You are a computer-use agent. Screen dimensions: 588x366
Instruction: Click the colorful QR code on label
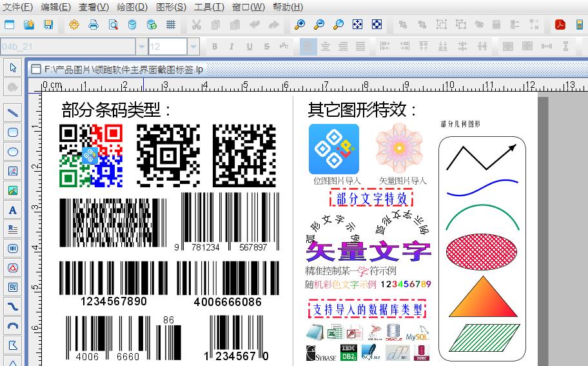tap(91, 155)
